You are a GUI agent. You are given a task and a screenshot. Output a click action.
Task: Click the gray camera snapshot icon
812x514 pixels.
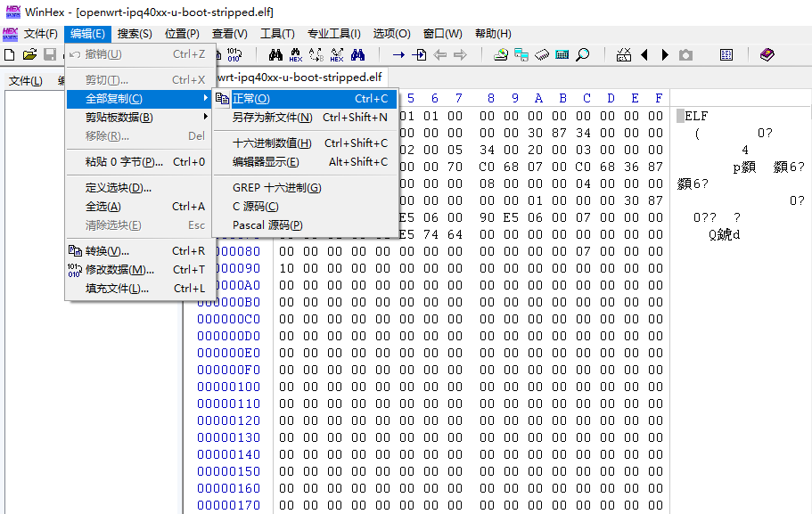click(685, 55)
